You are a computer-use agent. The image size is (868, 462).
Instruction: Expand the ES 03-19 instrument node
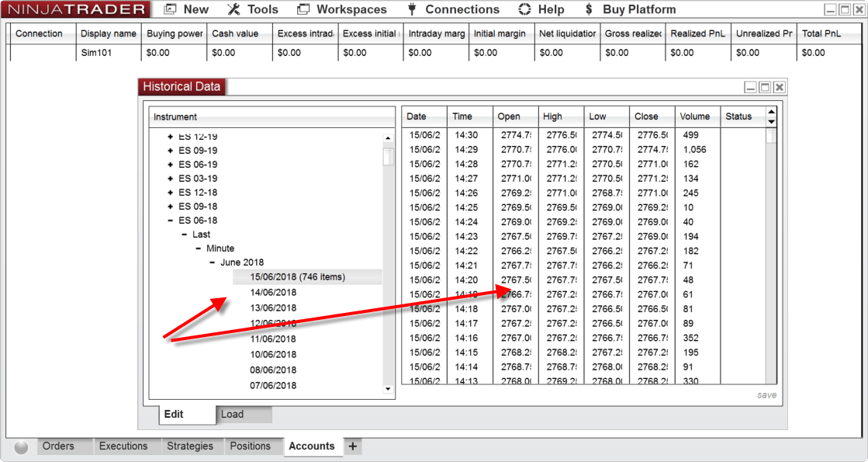coord(171,179)
